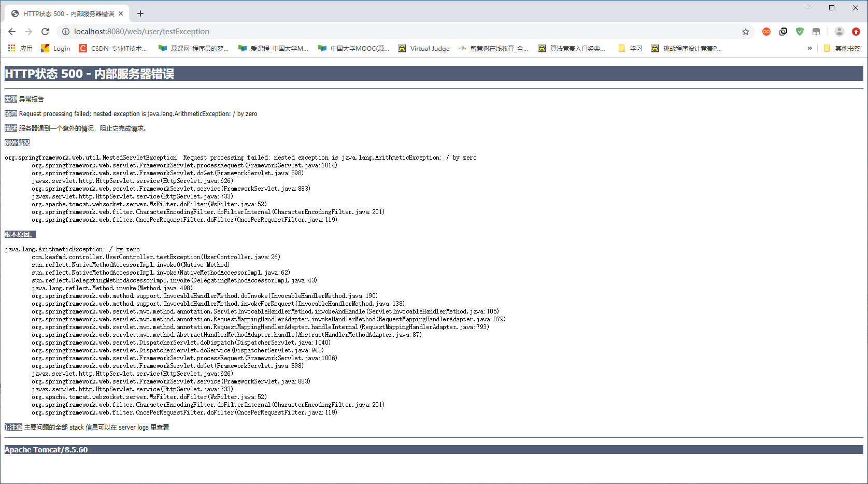Screen dimensions: 868x484
Task: Click the Method.invoke(Method.java:498) line
Action: (x=112, y=288)
